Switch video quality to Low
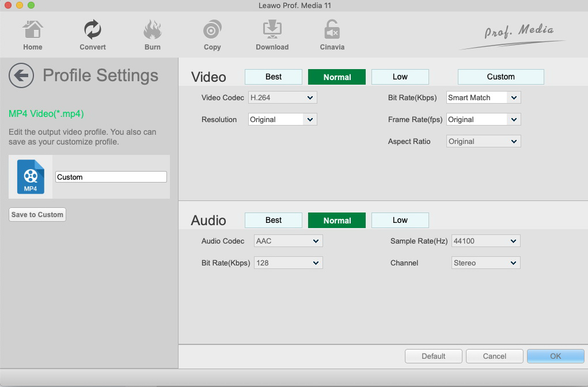The height and width of the screenshot is (387, 588). tap(400, 77)
